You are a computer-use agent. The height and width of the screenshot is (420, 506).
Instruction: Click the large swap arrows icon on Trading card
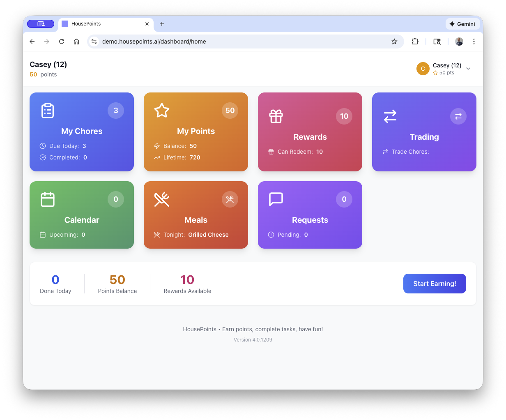390,116
